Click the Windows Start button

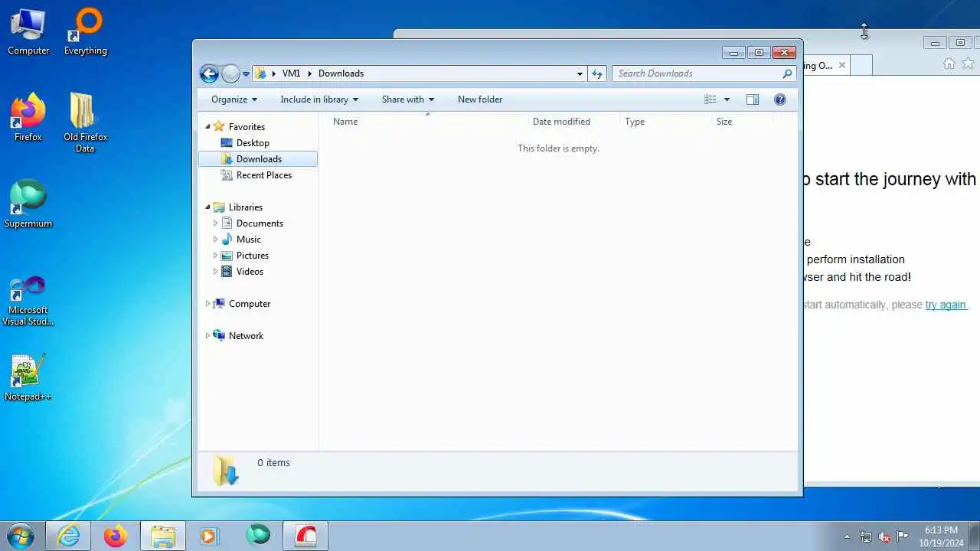click(x=21, y=536)
